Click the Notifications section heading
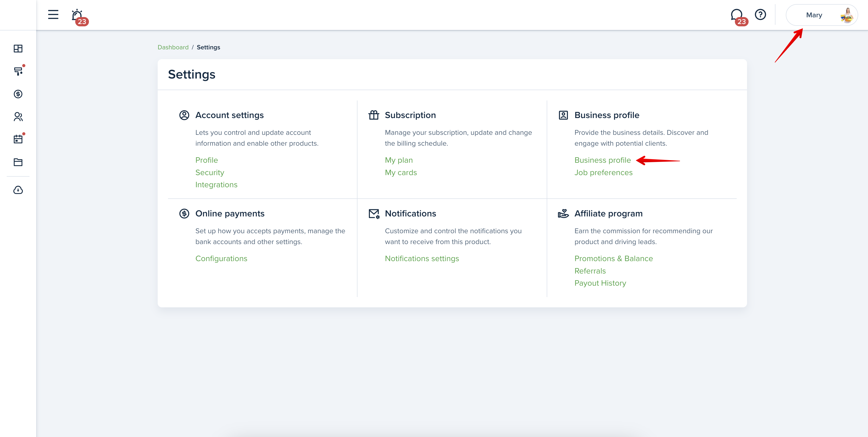868x437 pixels. [410, 213]
